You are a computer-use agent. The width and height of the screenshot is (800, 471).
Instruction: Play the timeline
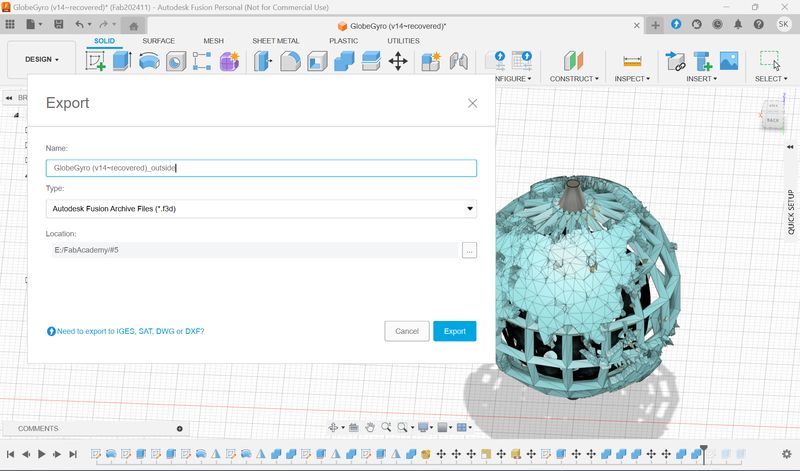(x=41, y=454)
